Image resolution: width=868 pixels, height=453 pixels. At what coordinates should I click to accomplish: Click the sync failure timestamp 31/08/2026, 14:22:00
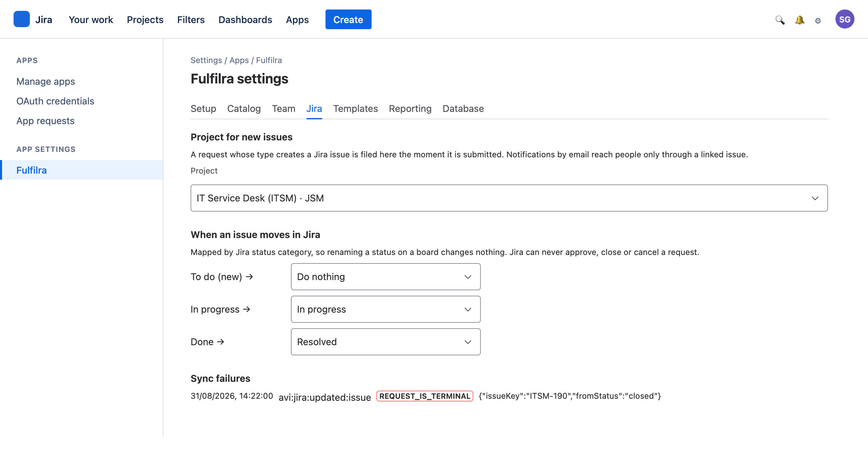232,396
